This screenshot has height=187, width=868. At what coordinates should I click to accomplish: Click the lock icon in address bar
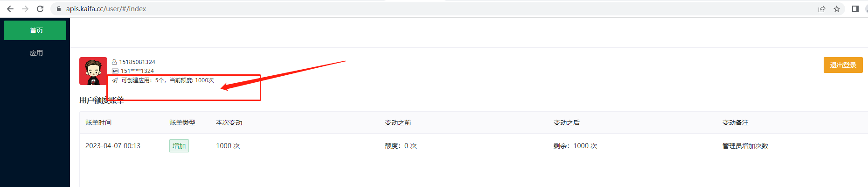[x=59, y=9]
